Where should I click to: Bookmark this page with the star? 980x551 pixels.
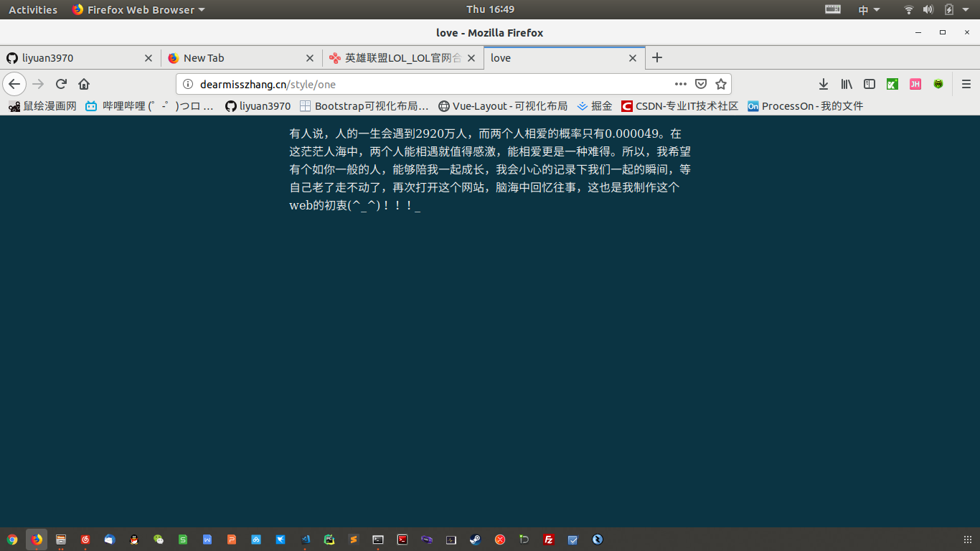[x=721, y=84]
